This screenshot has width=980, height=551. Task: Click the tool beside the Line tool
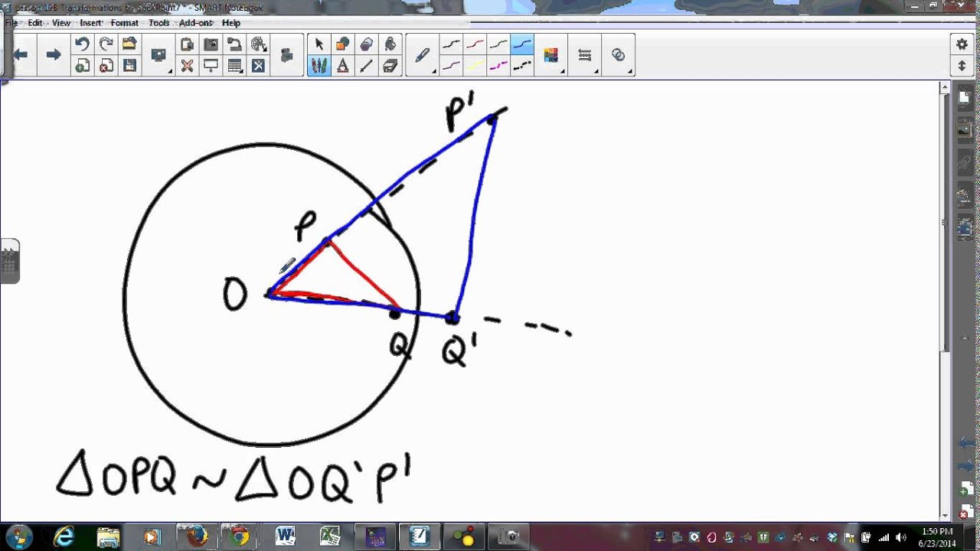click(x=390, y=66)
